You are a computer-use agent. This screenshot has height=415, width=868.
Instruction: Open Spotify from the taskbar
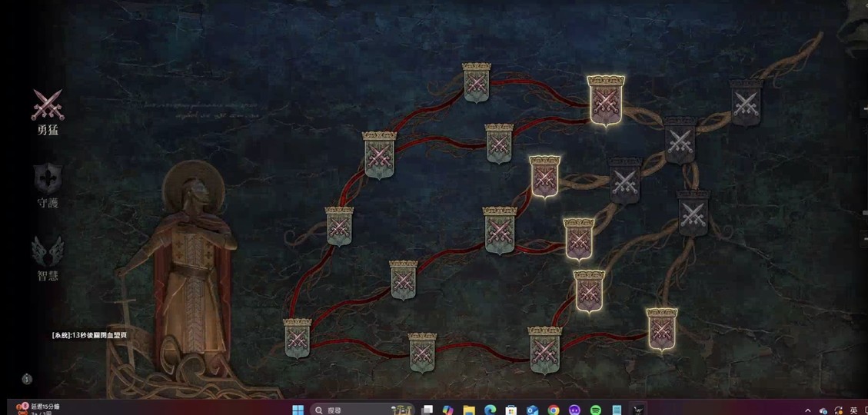point(596,410)
